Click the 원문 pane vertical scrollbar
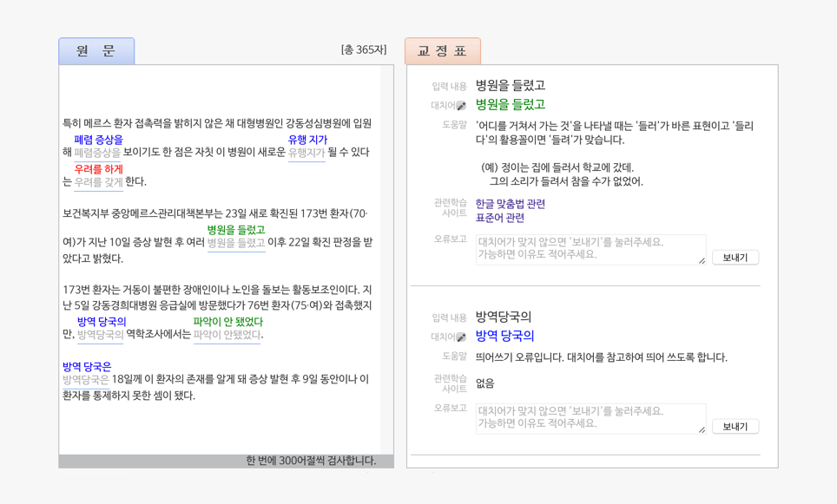This screenshot has width=837, height=504. pos(386,259)
